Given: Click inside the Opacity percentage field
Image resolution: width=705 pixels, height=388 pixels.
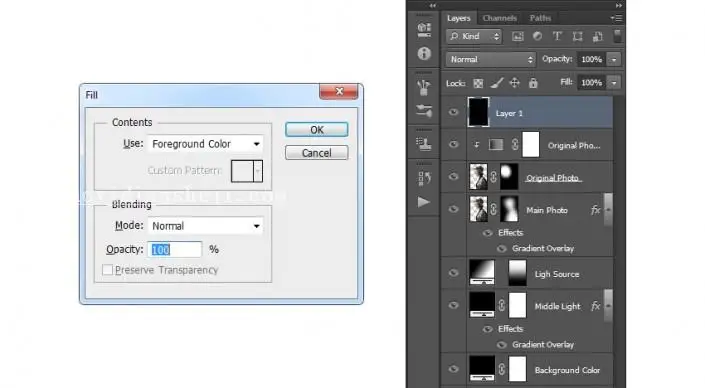Looking at the screenshot, I should tap(174, 250).
